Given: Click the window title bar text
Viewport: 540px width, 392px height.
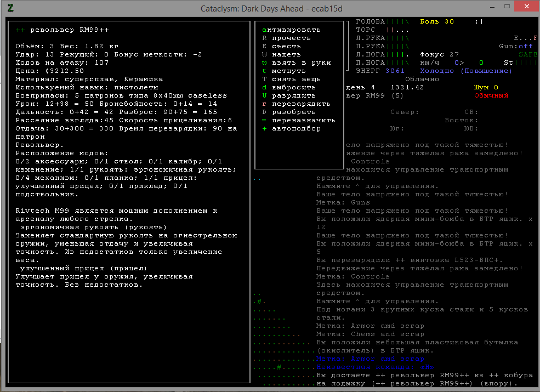Looking at the screenshot, I should click(x=271, y=9).
